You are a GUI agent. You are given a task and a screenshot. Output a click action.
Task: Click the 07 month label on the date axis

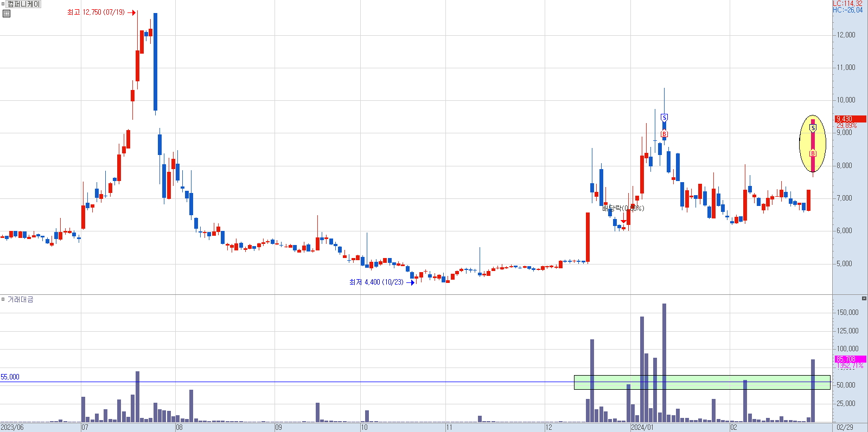85,427
